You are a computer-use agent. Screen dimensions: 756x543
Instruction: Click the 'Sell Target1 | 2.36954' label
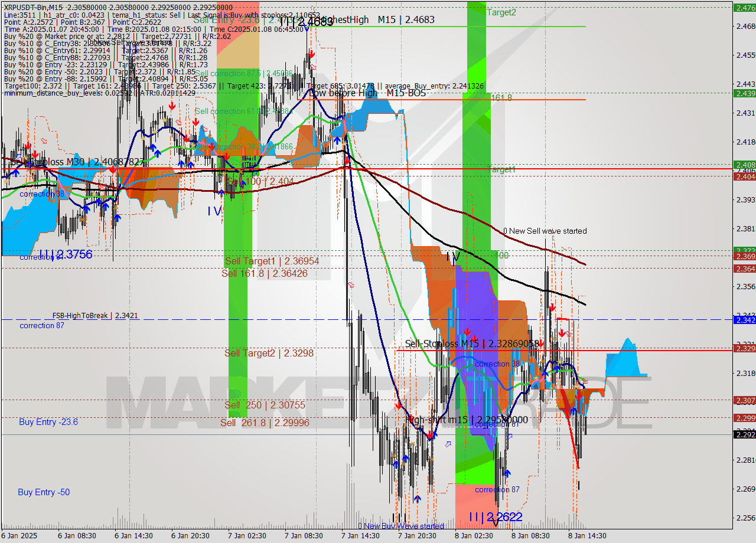click(x=272, y=261)
